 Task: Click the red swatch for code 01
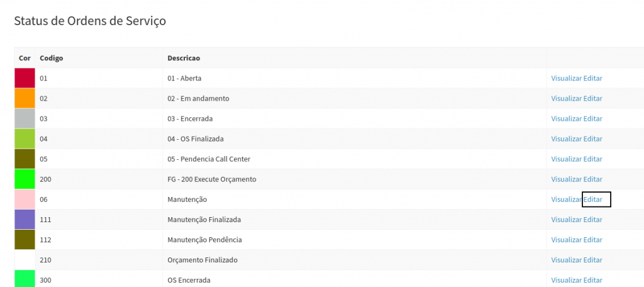(25, 79)
